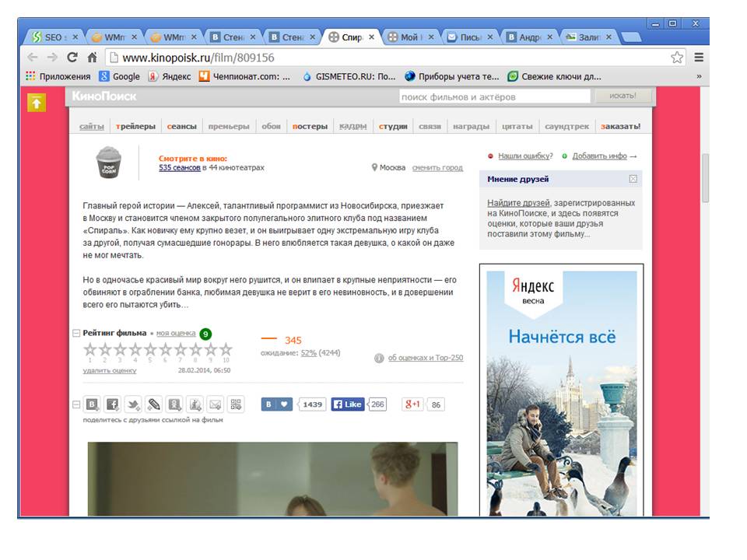Open the трейлеры menu item
Viewport: 747px width, 560px height.
point(135,126)
